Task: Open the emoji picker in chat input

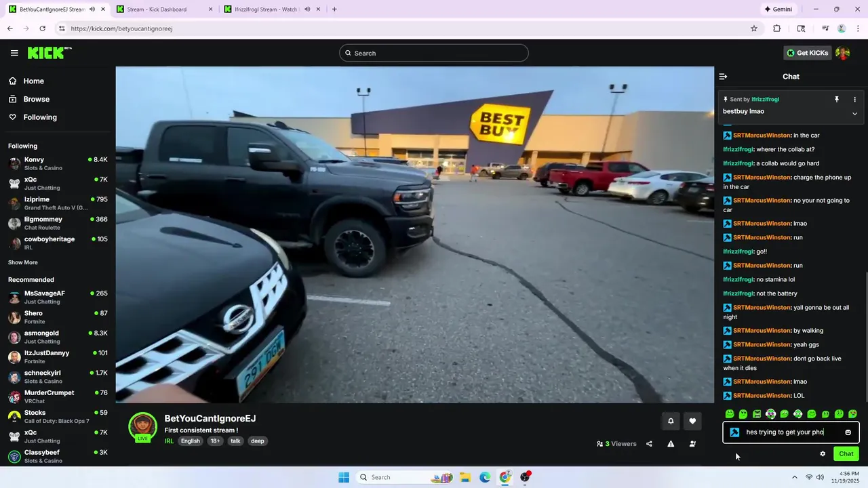Action: pos(848,432)
